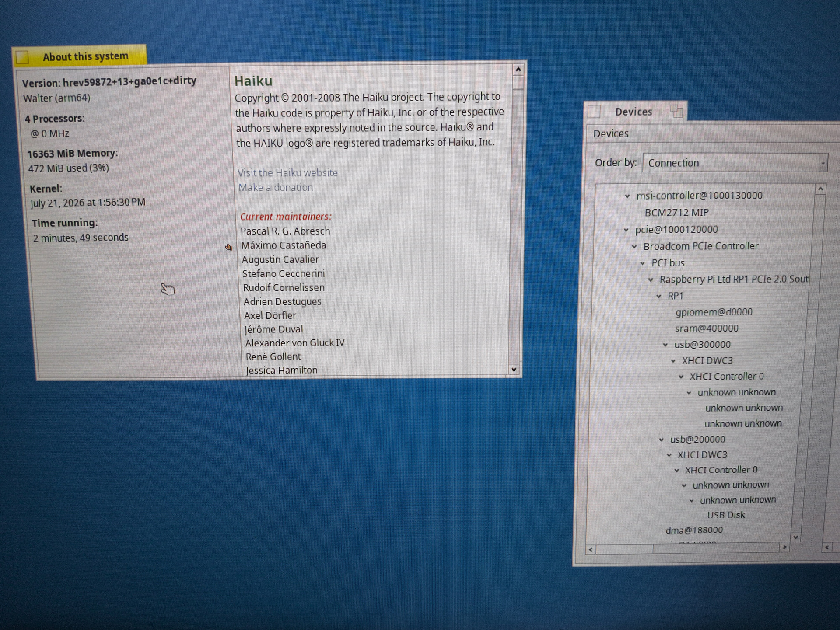Image resolution: width=840 pixels, height=630 pixels.
Task: Click the credits scroll down arrow
Action: 514,370
